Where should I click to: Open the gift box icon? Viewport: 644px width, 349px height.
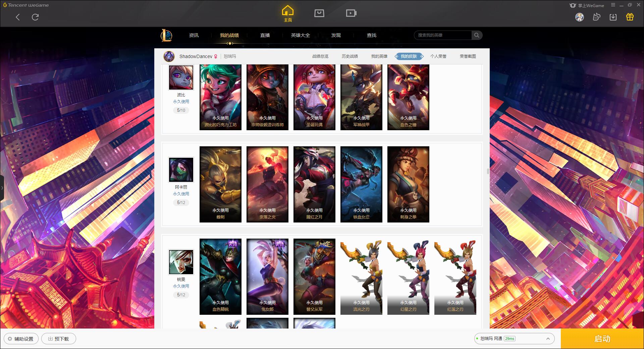[630, 17]
